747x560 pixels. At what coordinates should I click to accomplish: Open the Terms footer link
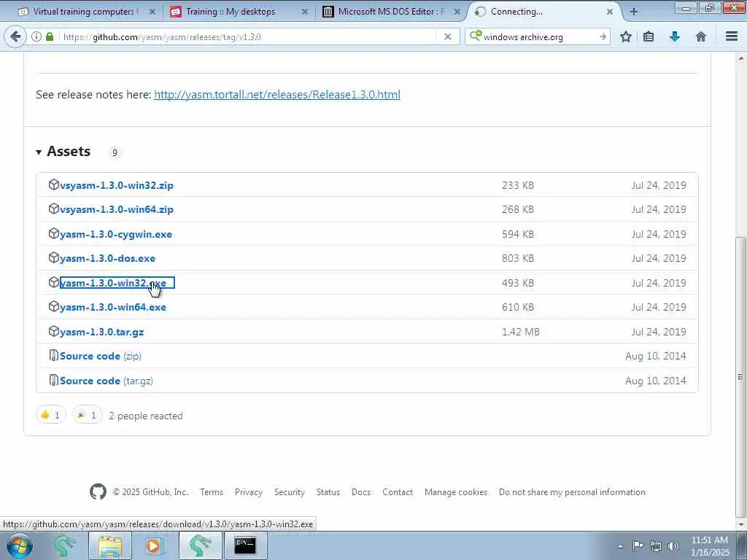(212, 492)
